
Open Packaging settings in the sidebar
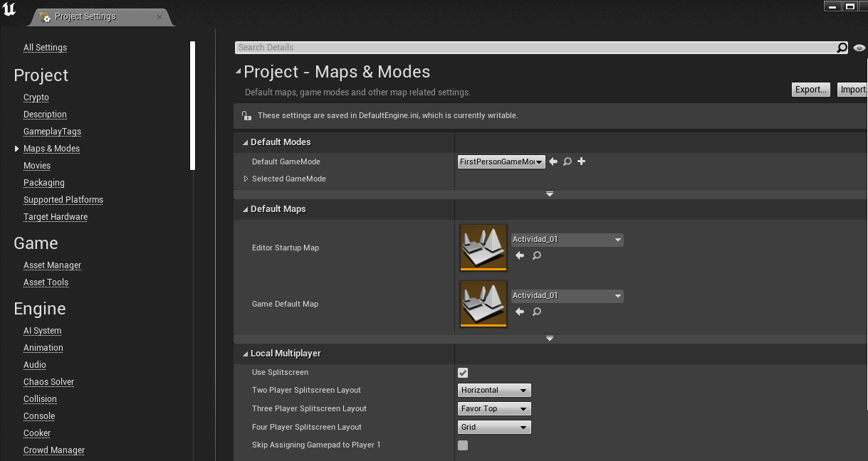(44, 183)
